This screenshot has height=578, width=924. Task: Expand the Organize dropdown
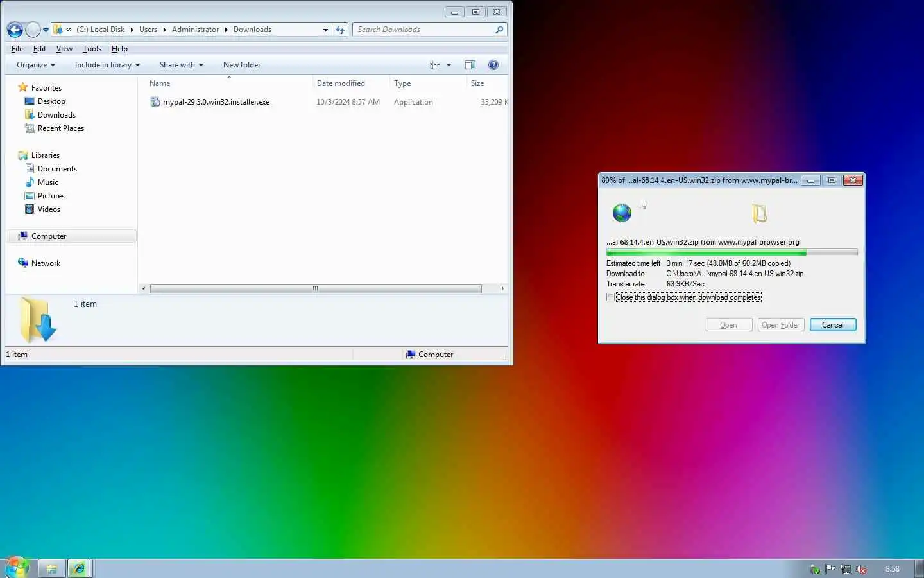(x=36, y=65)
